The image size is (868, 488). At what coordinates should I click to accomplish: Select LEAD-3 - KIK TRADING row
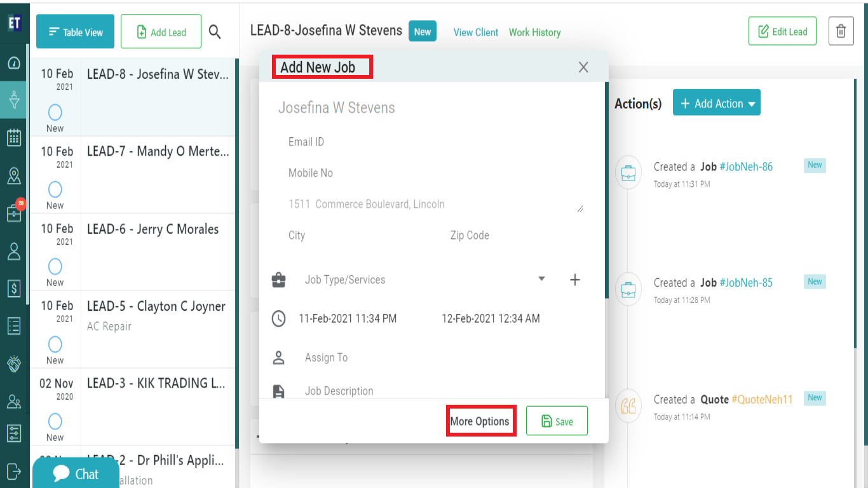click(132, 407)
